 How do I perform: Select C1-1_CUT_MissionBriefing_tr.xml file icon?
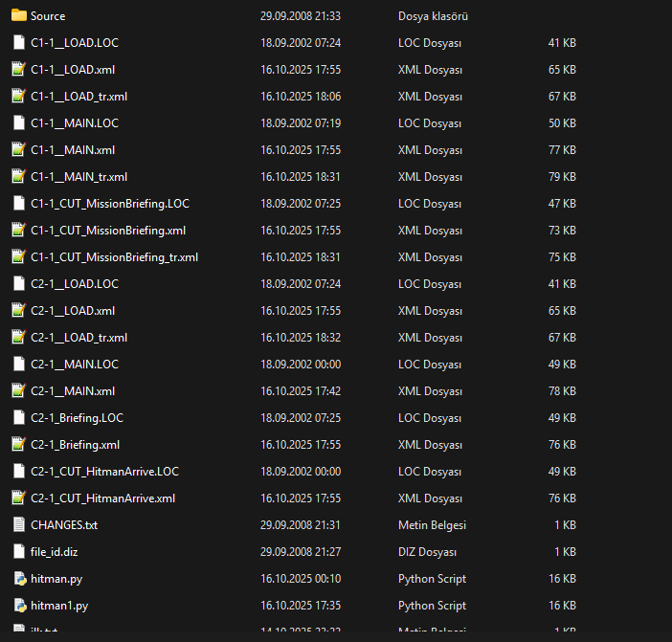coord(19,257)
